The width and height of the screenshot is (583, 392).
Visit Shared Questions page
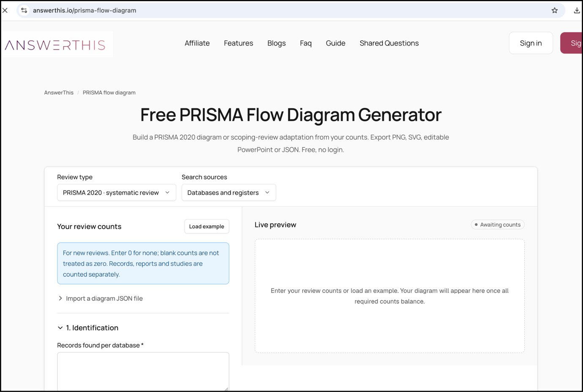click(x=389, y=43)
